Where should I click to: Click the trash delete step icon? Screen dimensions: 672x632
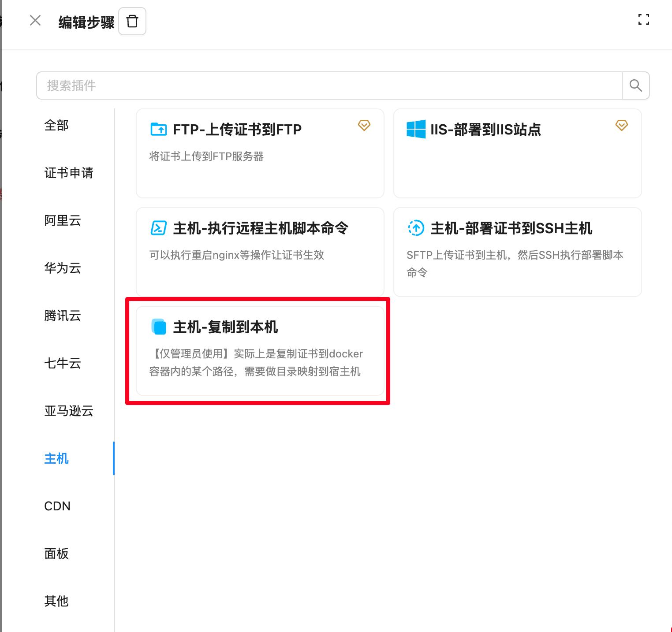[x=132, y=21]
